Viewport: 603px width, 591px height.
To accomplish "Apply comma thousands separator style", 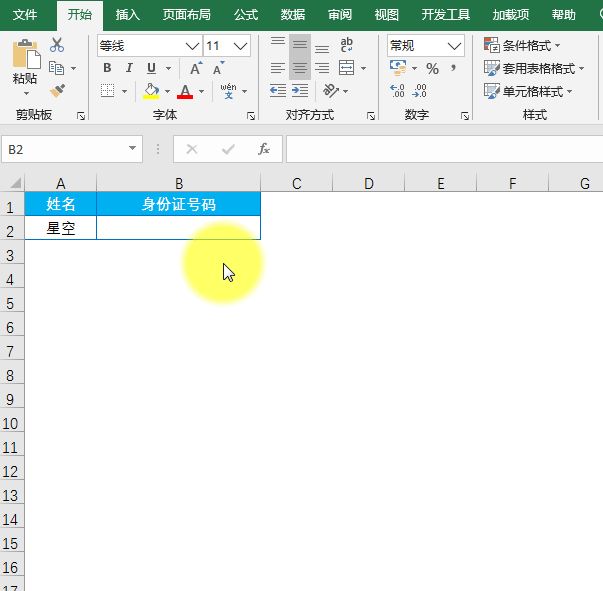I will click(x=454, y=68).
